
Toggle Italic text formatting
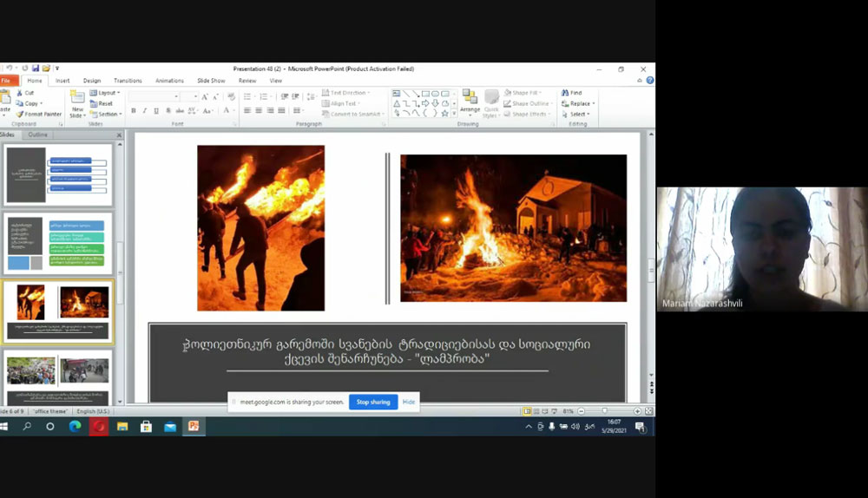point(145,111)
